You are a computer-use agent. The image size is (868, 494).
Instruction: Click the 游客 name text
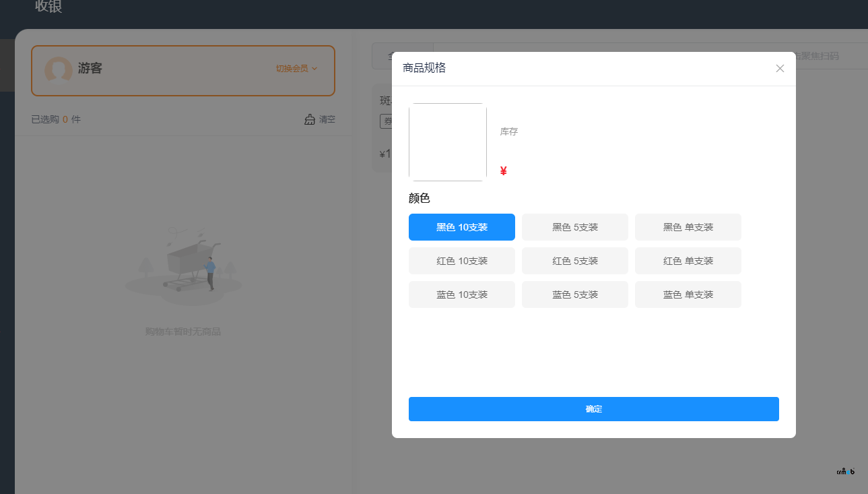(x=90, y=68)
